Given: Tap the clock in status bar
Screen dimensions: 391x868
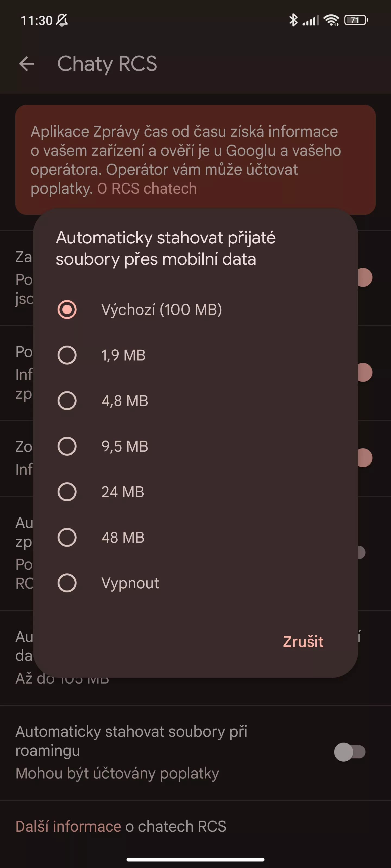Looking at the screenshot, I should click(36, 21).
